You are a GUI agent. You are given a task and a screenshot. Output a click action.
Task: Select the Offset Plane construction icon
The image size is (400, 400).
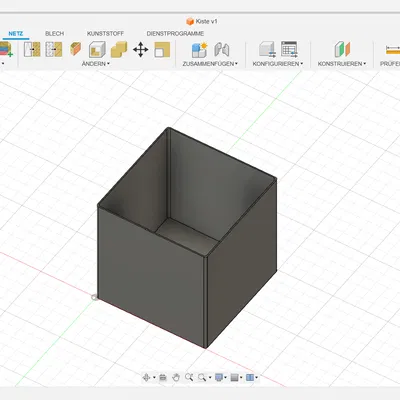point(342,49)
